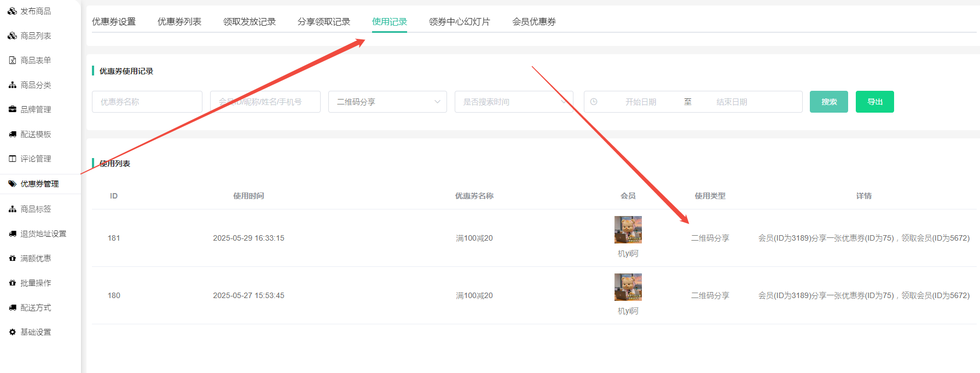Open the 领取发放记录 tab

pyautogui.click(x=249, y=22)
